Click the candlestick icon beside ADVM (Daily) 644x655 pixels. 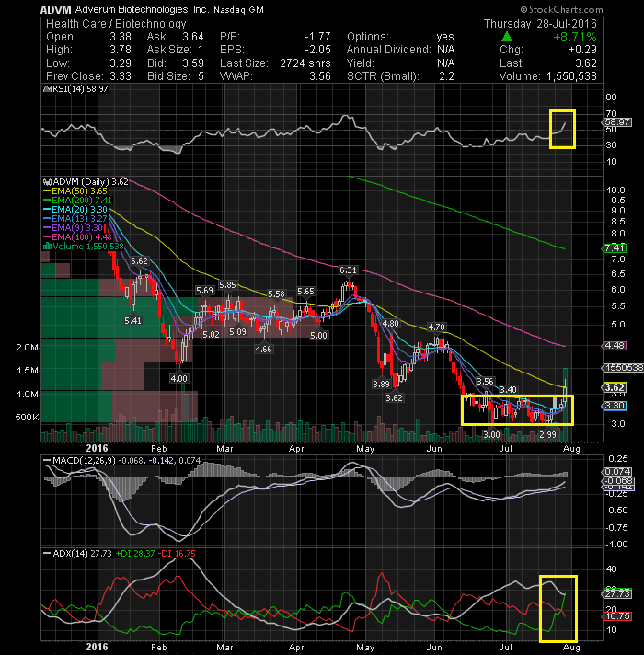tap(47, 182)
